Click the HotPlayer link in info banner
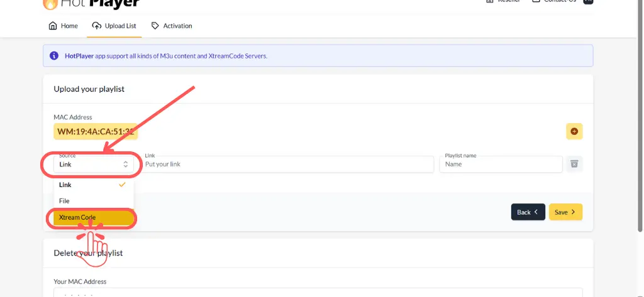 point(79,56)
